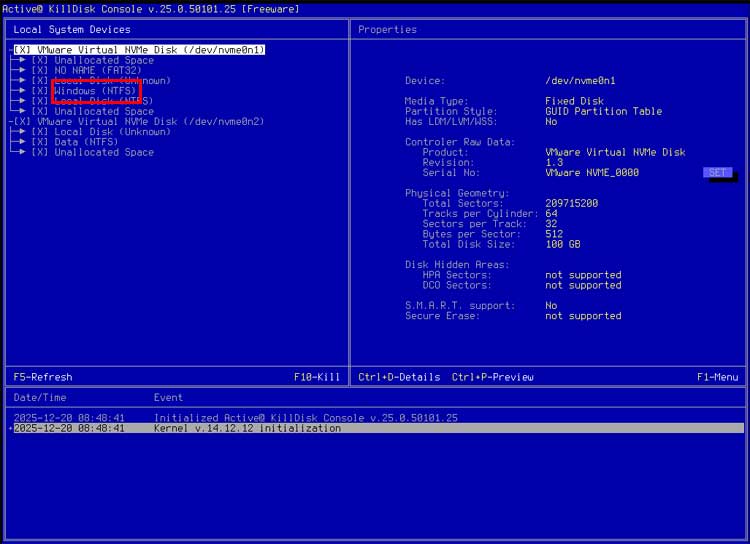
Task: Click the Has LDM/LVM/WSS label
Action: pyautogui.click(x=451, y=122)
